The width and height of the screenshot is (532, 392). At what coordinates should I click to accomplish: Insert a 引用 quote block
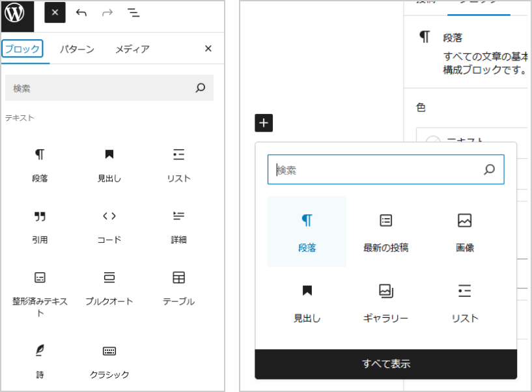pyautogui.click(x=40, y=226)
